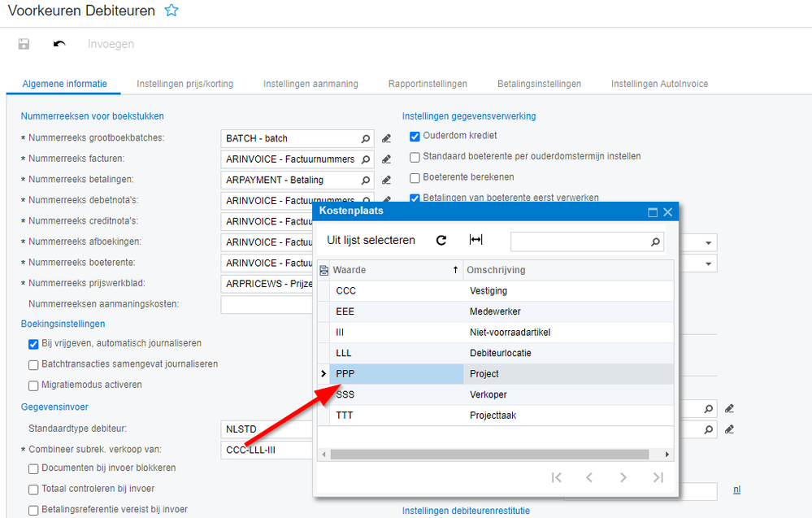812x518 pixels.
Task: Select the PPP Project row
Action: [496, 374]
